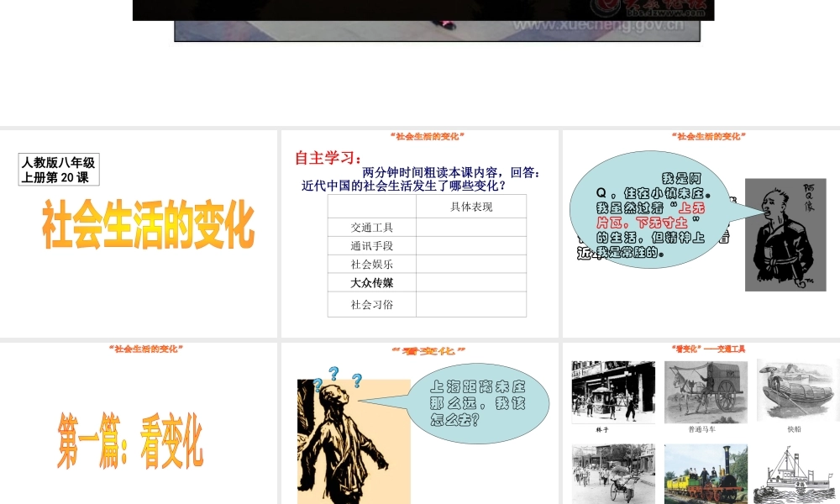The height and width of the screenshot is (504, 840).
Task: Click the 快船 boat picture
Action: (795, 391)
